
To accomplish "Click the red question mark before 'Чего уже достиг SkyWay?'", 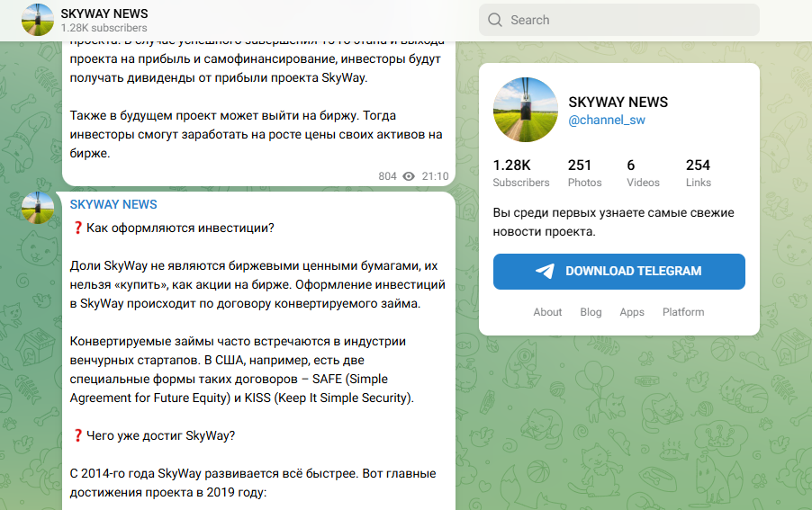I will click(77, 435).
